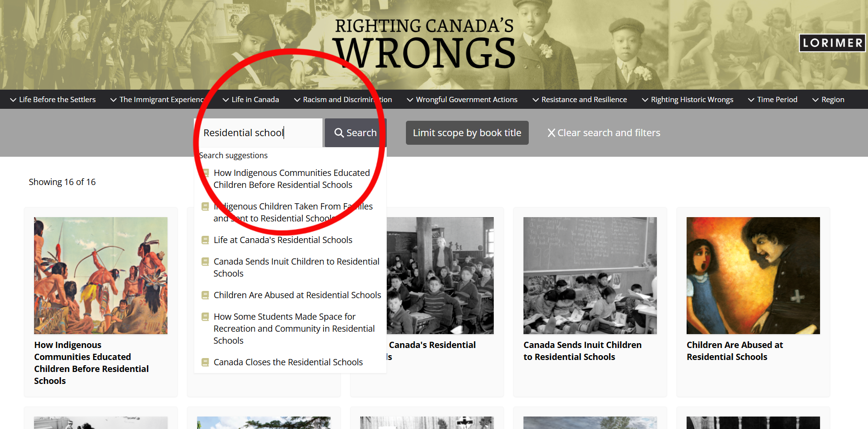Expand the Life Before the Settlers menu
This screenshot has width=868, height=429.
(x=53, y=99)
